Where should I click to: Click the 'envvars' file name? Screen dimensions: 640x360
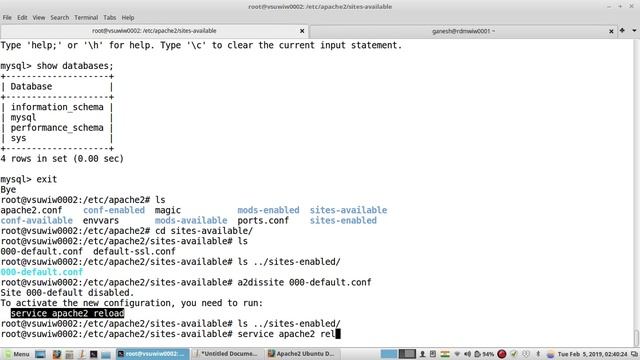point(101,221)
